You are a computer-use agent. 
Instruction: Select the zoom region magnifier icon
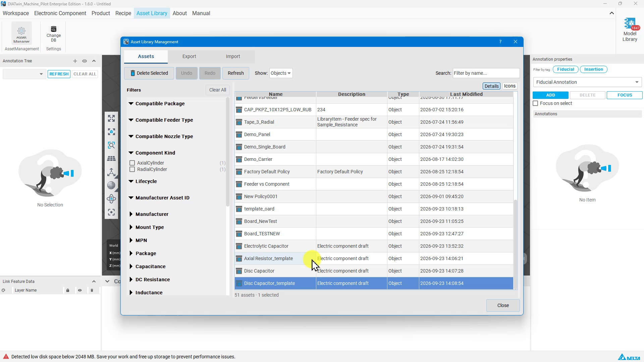pyautogui.click(x=111, y=145)
